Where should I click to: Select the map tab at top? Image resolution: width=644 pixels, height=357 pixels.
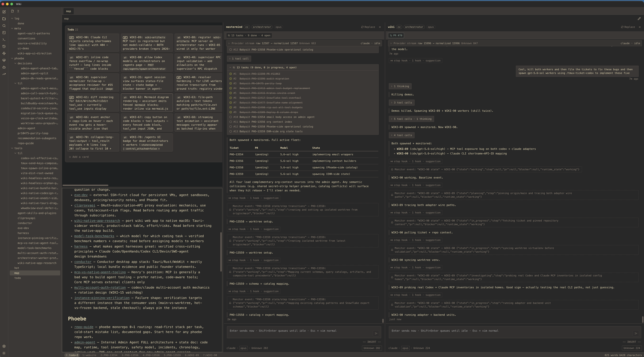[68, 11]
